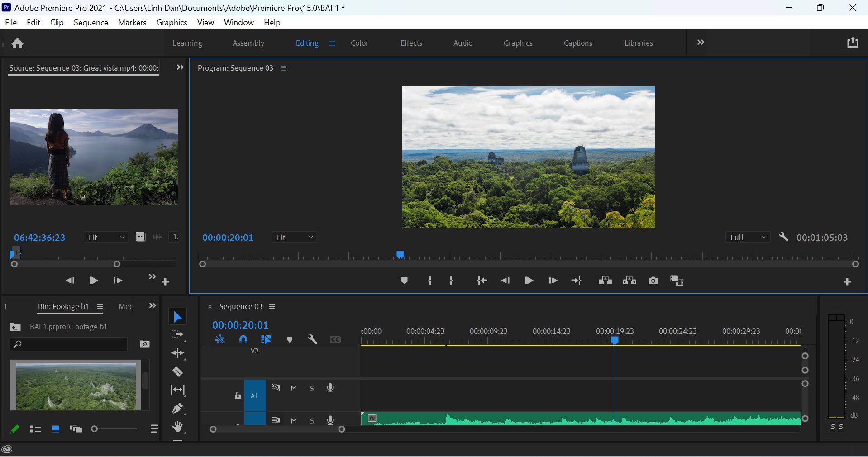Export frame with camera icon in Program monitor
The width and height of the screenshot is (868, 457).
tap(653, 281)
